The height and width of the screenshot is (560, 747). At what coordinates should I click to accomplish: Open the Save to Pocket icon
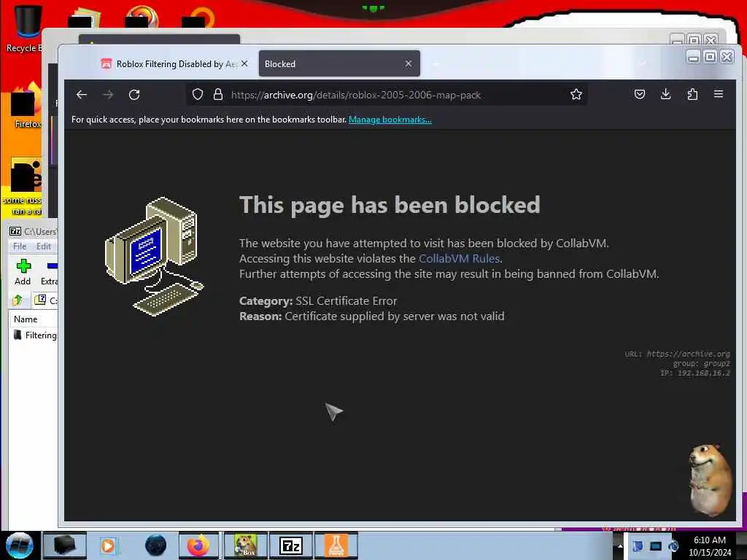(x=639, y=94)
